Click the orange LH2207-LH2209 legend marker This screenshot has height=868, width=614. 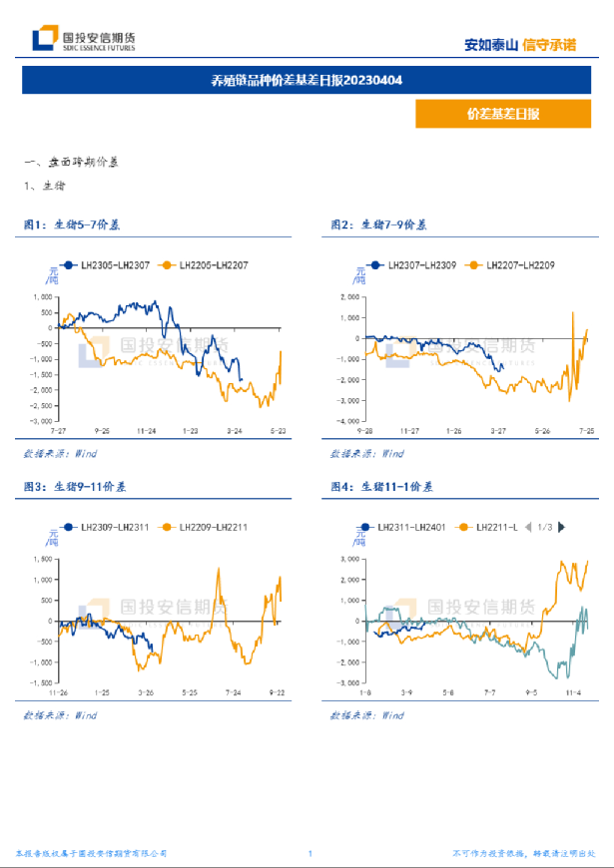(x=473, y=264)
